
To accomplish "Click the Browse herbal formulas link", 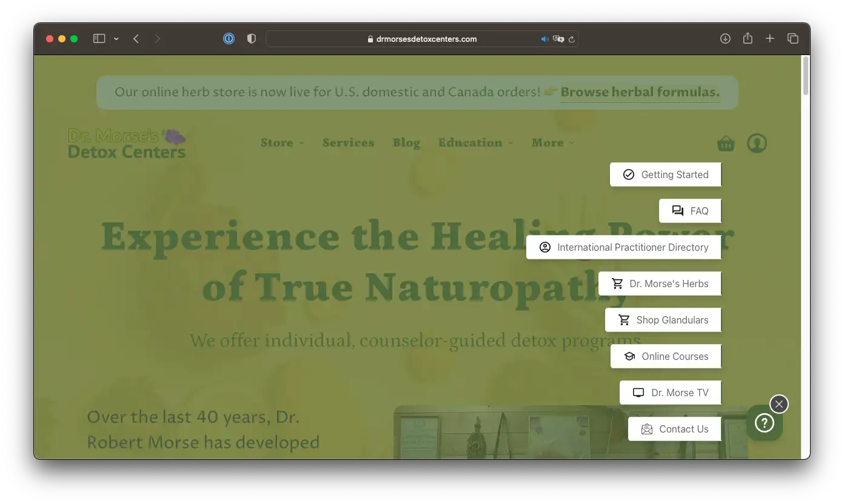I will coord(640,92).
